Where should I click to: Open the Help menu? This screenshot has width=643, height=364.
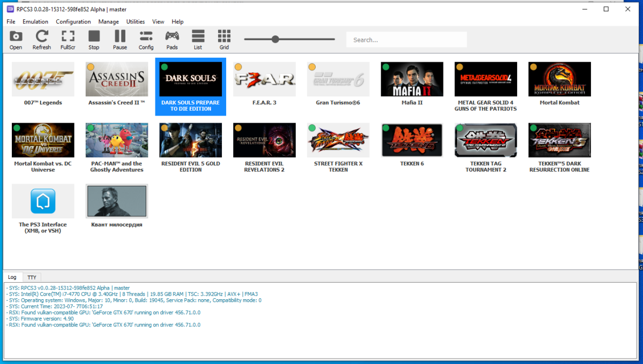pyautogui.click(x=177, y=22)
